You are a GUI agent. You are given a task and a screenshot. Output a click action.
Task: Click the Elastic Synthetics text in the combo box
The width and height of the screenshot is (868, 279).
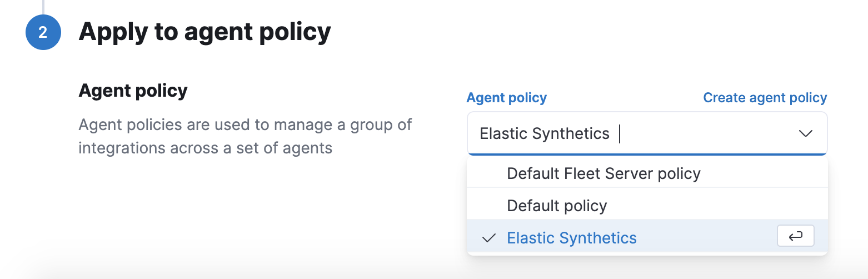tap(545, 133)
